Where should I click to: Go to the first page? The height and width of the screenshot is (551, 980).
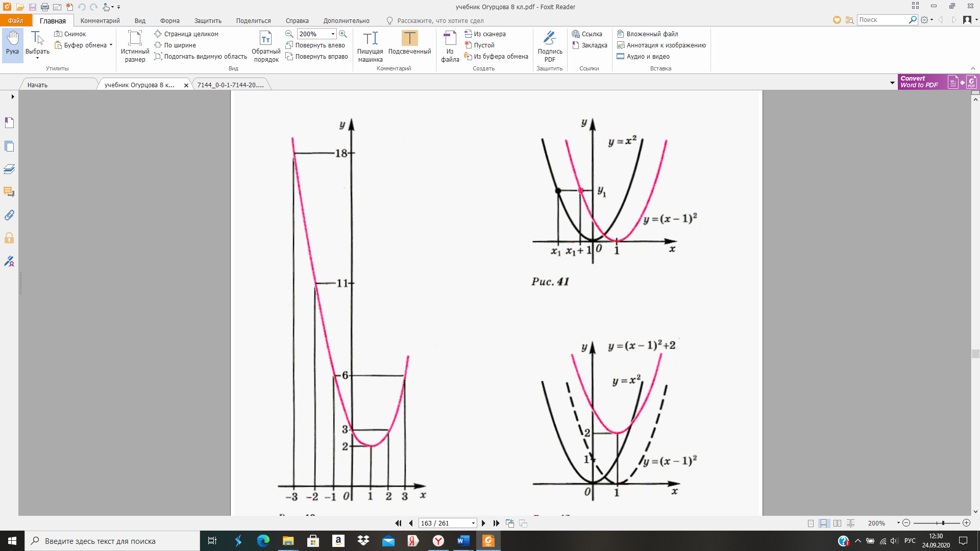pos(398,523)
